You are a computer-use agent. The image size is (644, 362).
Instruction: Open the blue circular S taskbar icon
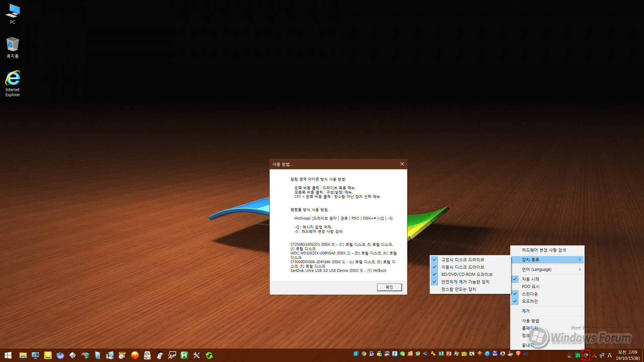click(487, 354)
